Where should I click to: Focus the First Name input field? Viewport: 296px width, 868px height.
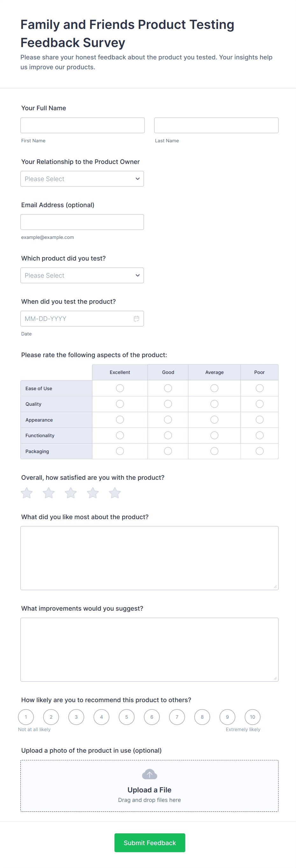82,125
